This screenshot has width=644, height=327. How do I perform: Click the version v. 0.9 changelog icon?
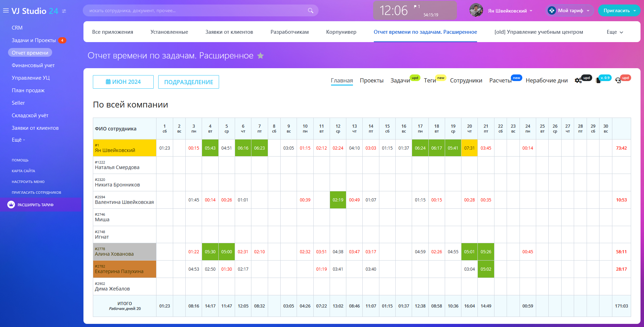598,80
